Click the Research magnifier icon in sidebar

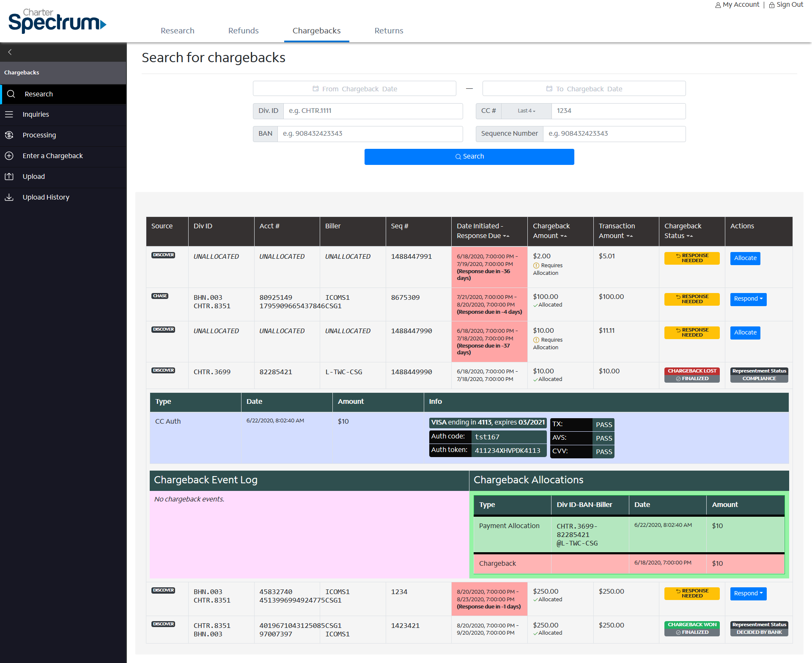[11, 94]
